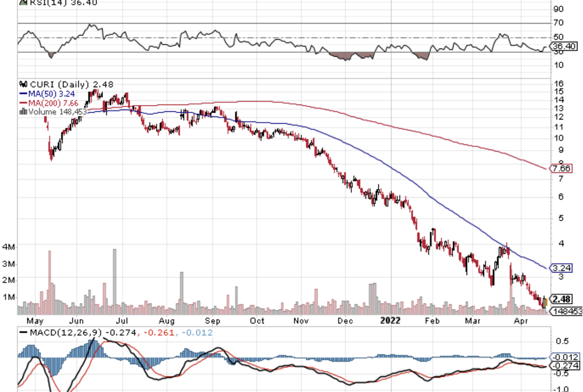Click the 2022 year label on time axis
The height and width of the screenshot is (392, 583).
click(391, 321)
